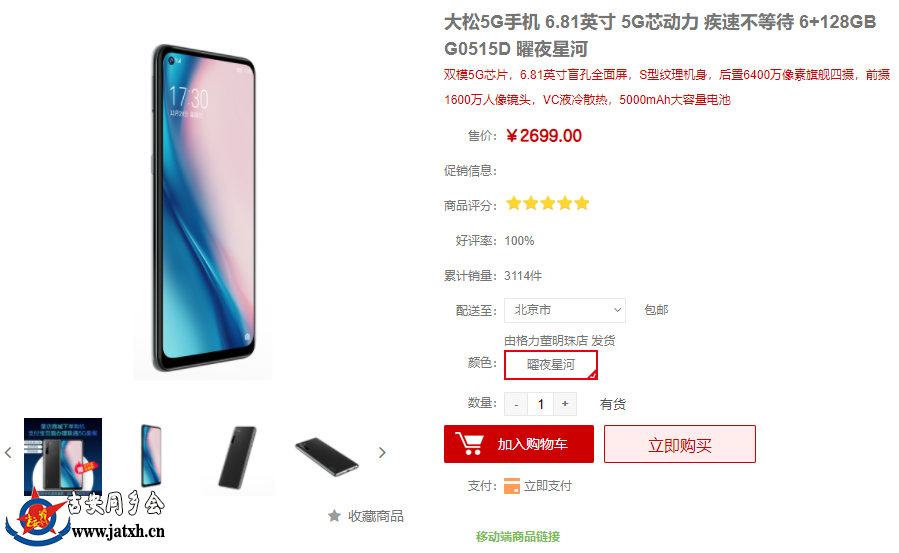
Task: Click the quantity input field
Action: [541, 404]
